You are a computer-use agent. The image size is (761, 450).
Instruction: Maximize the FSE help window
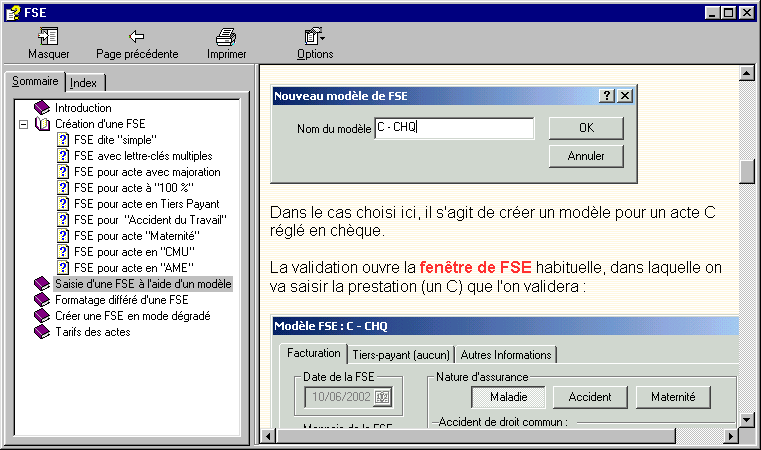[729, 13]
